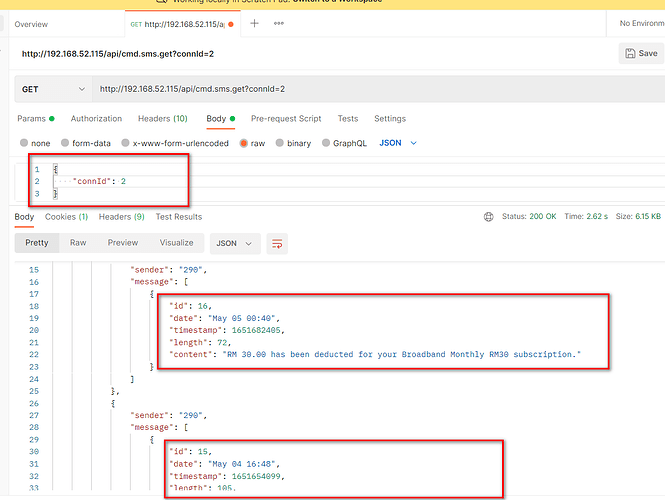Click the wrap lines icon in response toolbar
Viewport: 665px width, 500px height.
(x=277, y=243)
